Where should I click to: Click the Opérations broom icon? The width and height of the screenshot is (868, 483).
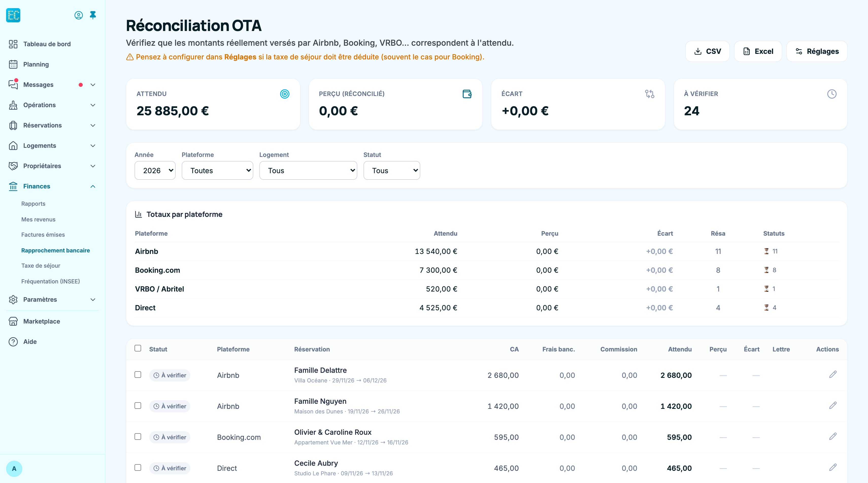(13, 105)
